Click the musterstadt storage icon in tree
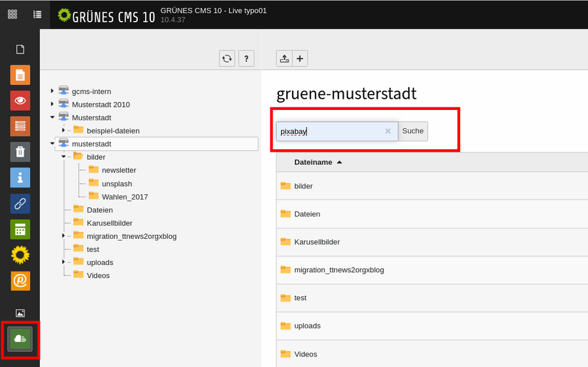 (64, 143)
